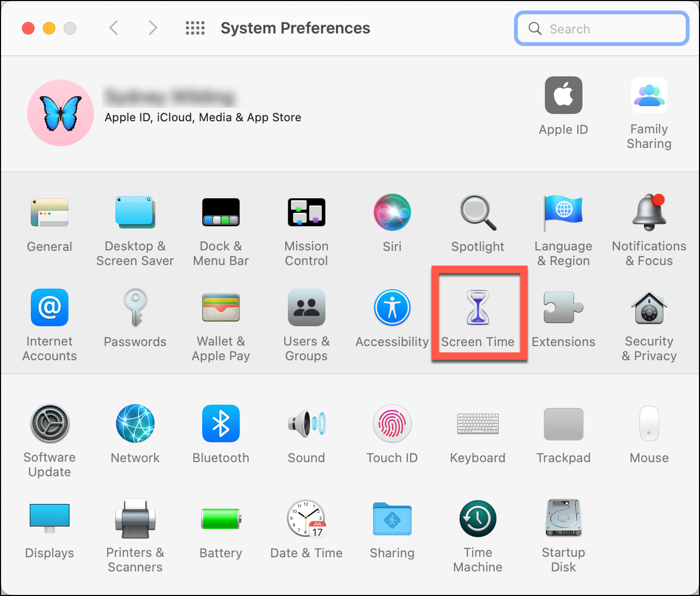
Task: Click "Apple ID, iCloud, Media & App Store" text
Action: [203, 117]
